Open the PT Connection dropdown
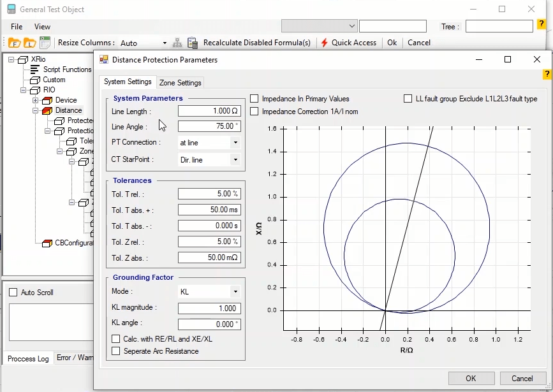This screenshot has height=392, width=553. [235, 143]
